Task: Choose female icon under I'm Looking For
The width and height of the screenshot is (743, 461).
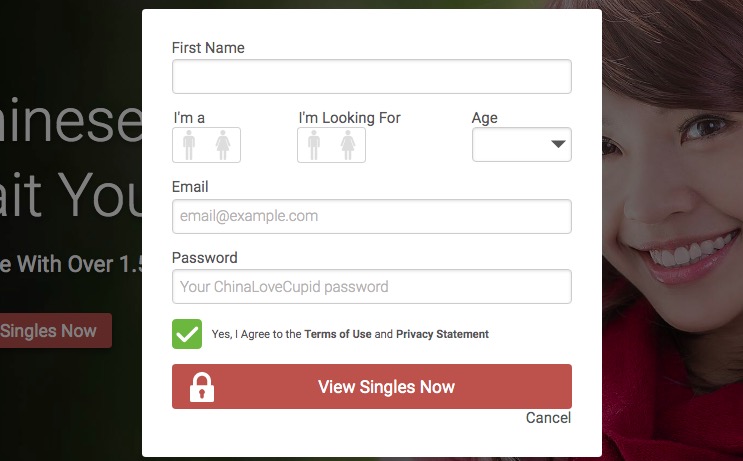Action: pos(348,145)
